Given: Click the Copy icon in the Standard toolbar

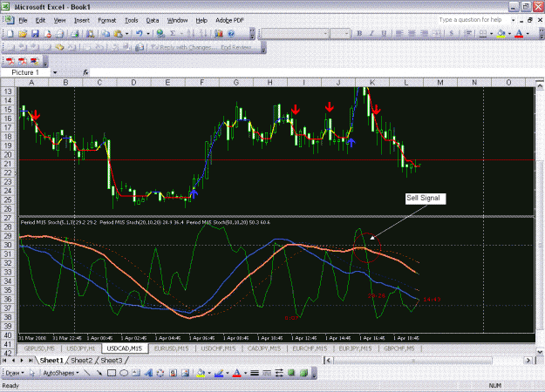Looking at the screenshot, I should click(x=106, y=34).
